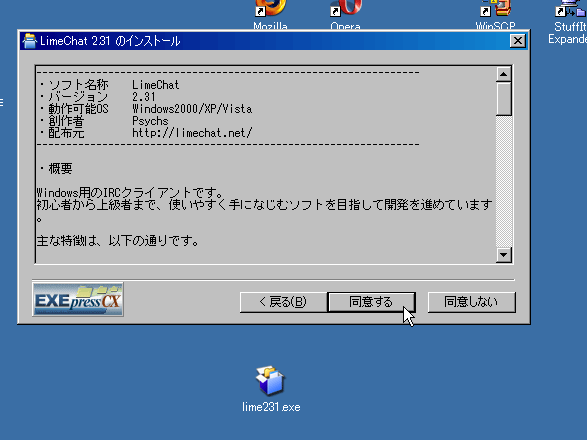Click 同意する to accept the agreement
The image size is (587, 440).
point(371,302)
